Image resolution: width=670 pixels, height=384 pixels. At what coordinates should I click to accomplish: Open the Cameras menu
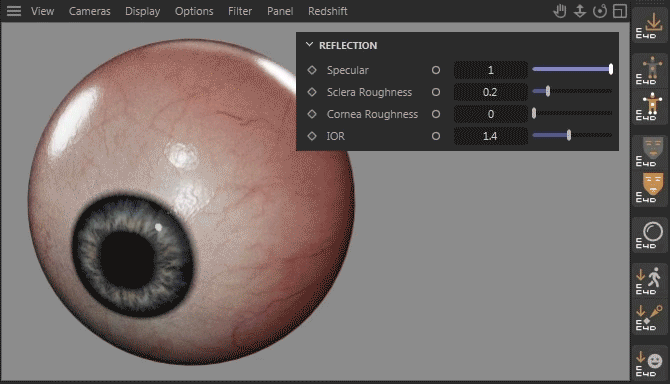point(90,11)
